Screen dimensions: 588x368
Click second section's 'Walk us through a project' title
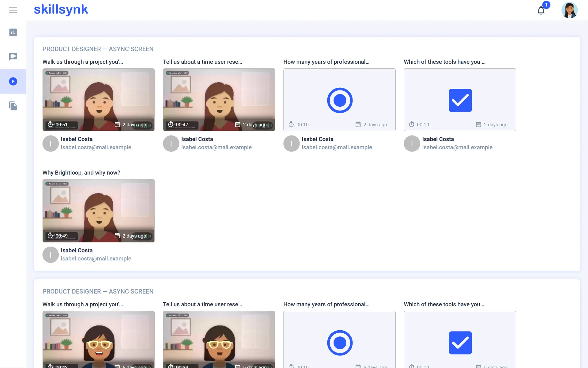point(83,305)
